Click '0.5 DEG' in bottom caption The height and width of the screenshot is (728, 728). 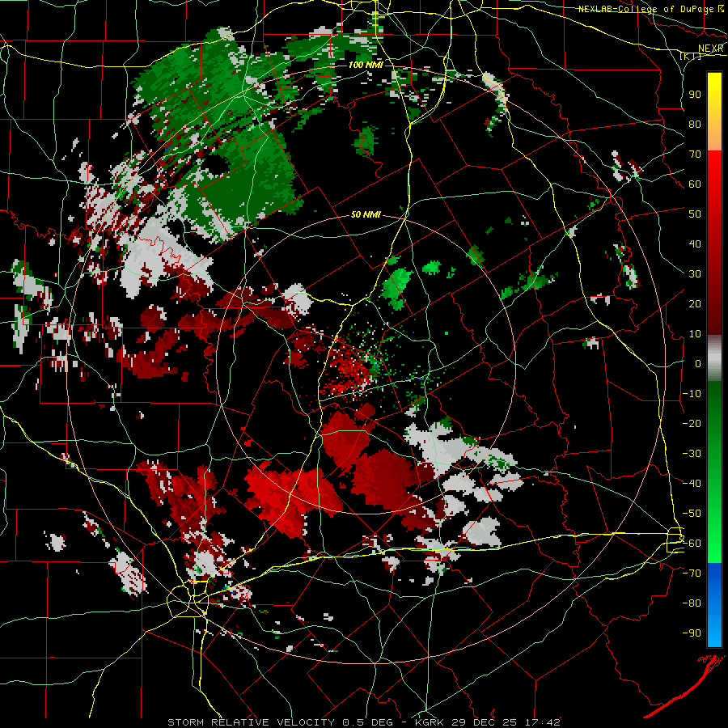click(367, 722)
